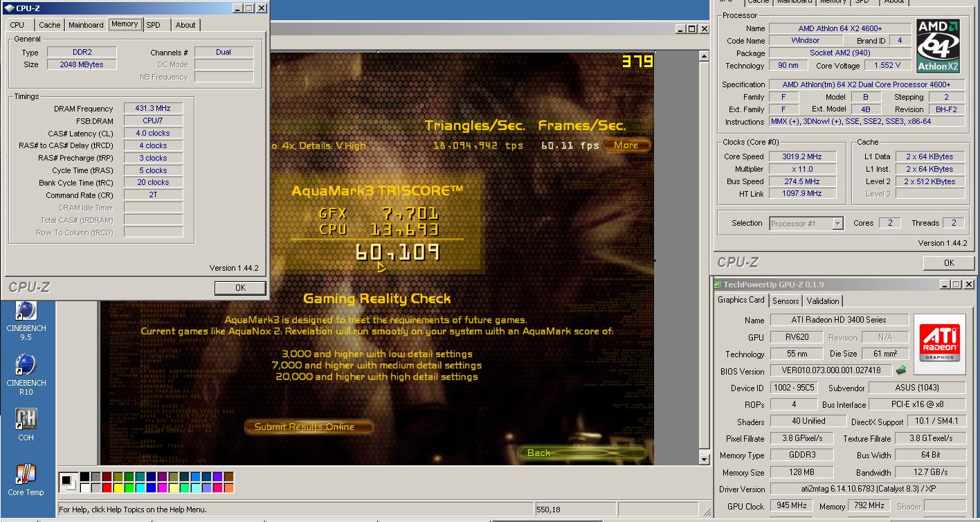Launch the COH desktop shortcut

26,424
